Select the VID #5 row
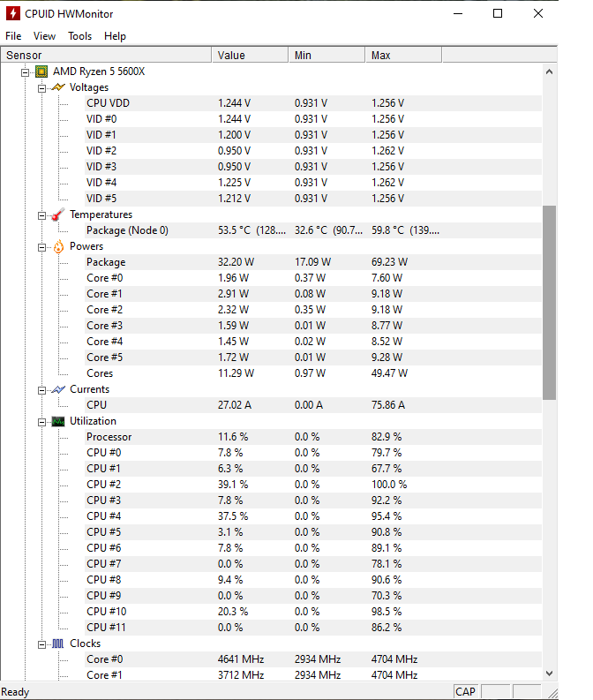Image resolution: width=593 pixels, height=700 pixels. click(x=313, y=199)
